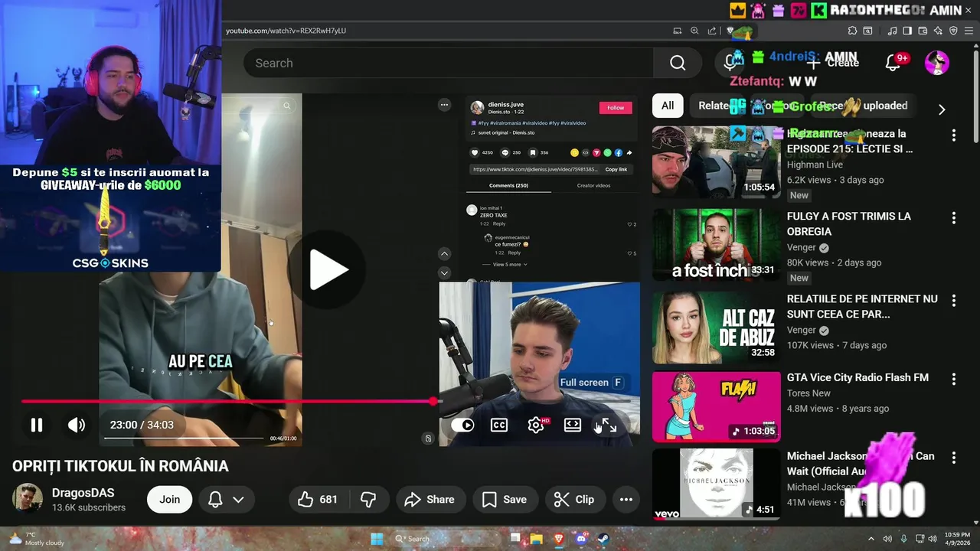
Task: Open FULGY A FOST TRIMIS thumbnail
Action: [x=716, y=245]
